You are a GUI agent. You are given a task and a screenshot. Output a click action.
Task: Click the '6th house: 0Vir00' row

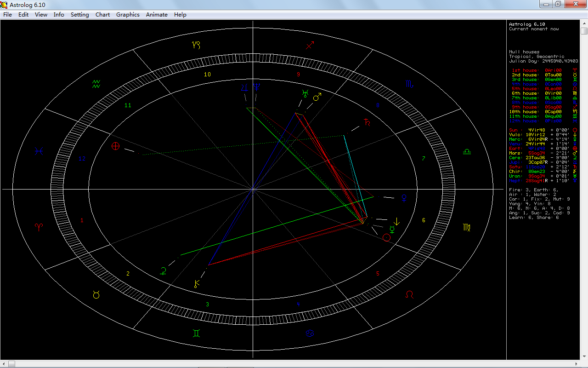pos(543,93)
